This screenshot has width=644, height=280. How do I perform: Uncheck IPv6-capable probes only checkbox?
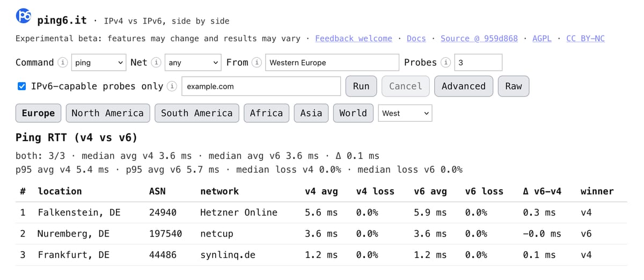pyautogui.click(x=21, y=86)
